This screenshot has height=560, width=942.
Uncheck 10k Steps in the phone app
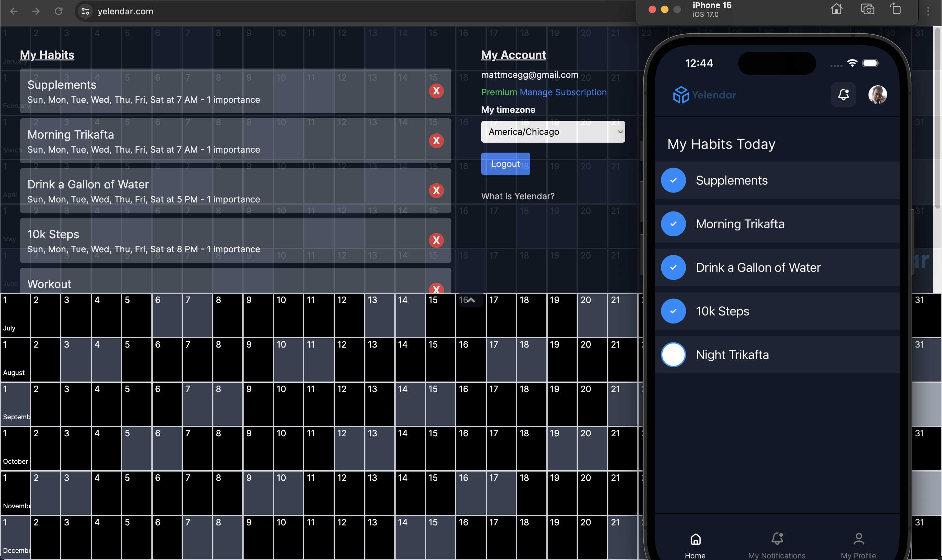(x=673, y=311)
